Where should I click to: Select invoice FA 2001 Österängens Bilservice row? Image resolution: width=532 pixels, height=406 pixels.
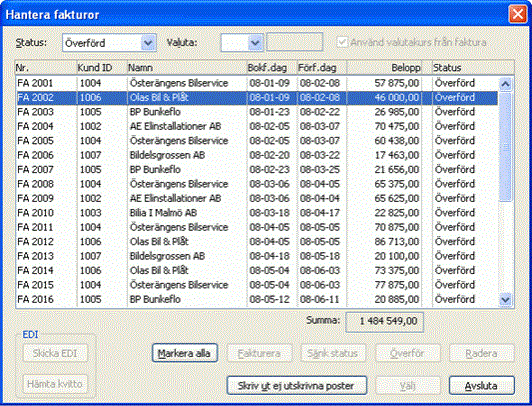point(257,83)
